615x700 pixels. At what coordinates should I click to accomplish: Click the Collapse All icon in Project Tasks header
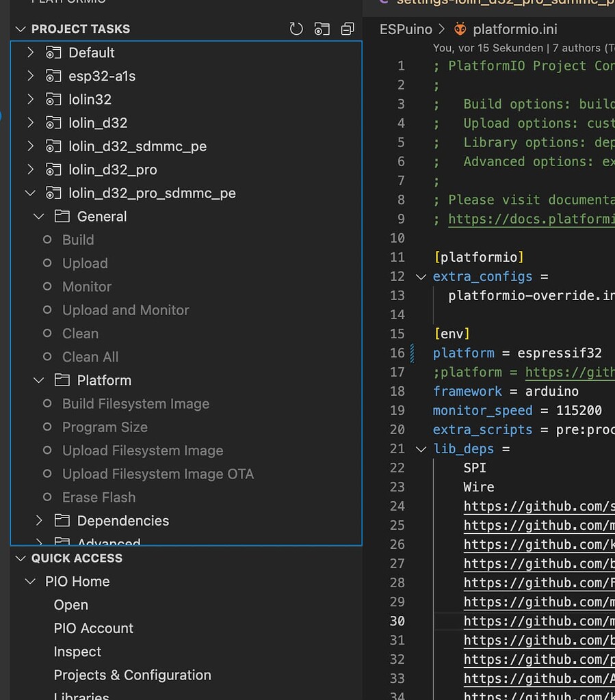pyautogui.click(x=348, y=29)
